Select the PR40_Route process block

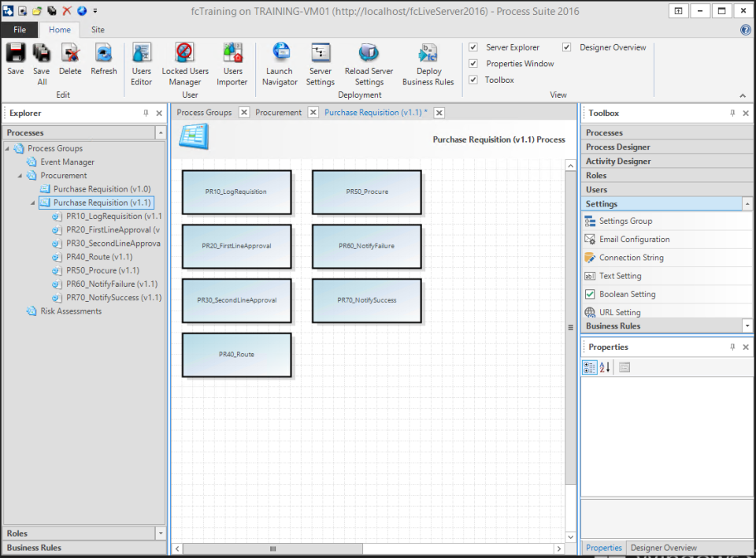click(x=236, y=355)
